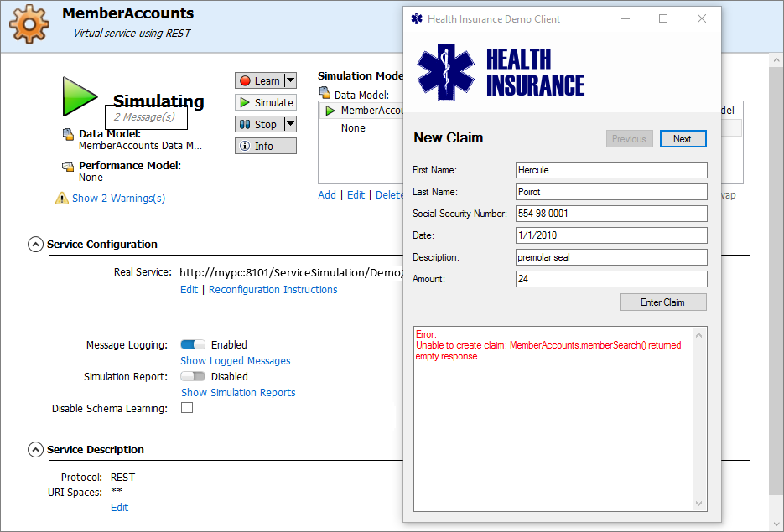
Task: Click the large green Simulating play icon
Action: (80, 96)
